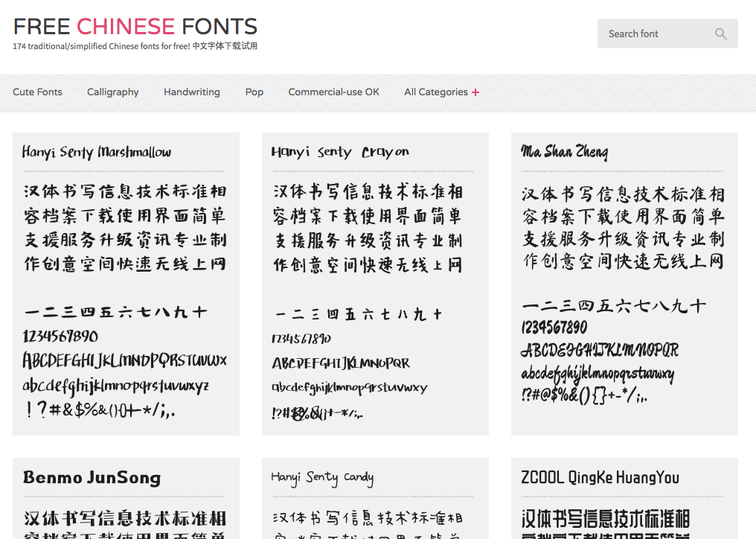The height and width of the screenshot is (539, 756).
Task: Open the Calligraphy category
Action: [113, 92]
